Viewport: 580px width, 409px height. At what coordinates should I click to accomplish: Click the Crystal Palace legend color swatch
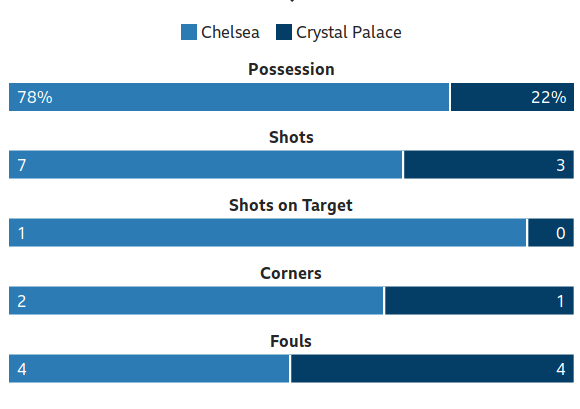284,32
